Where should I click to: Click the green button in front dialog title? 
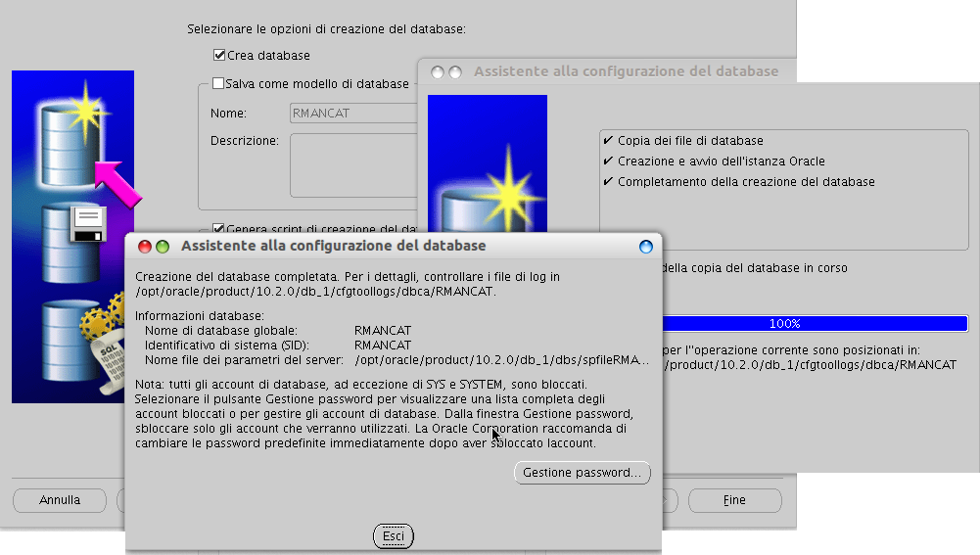click(x=163, y=247)
